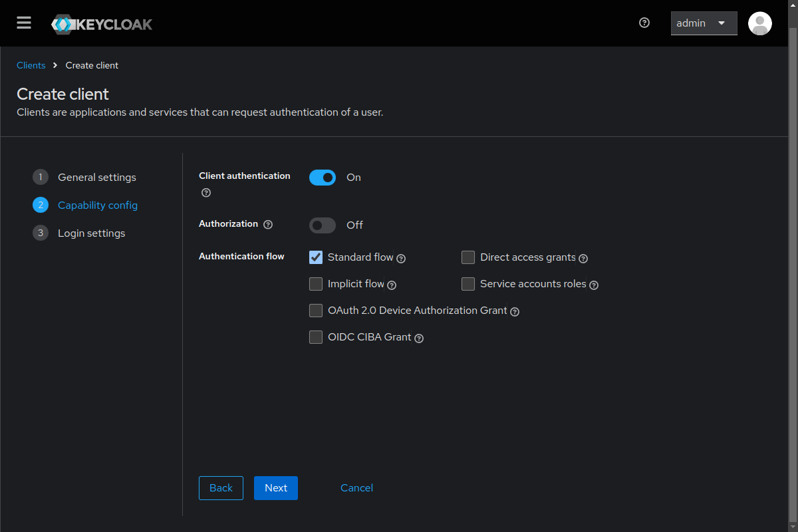798x532 pixels.
Task: Enable the Implicit flow checkbox
Action: (316, 284)
